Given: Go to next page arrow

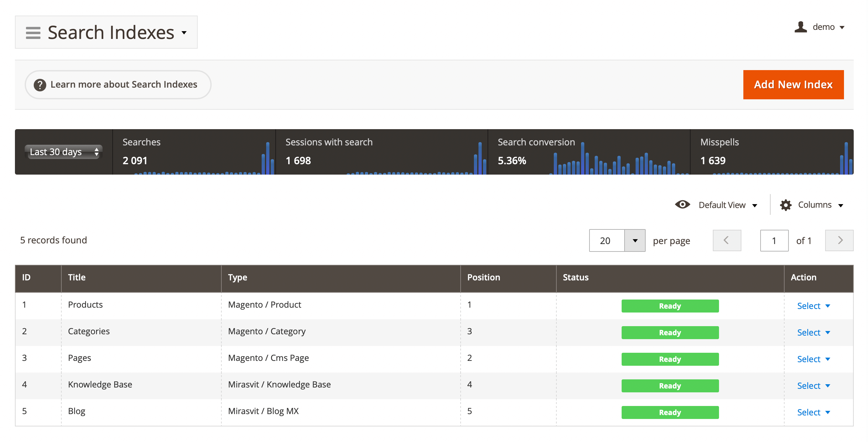Looking at the screenshot, I should coord(839,240).
